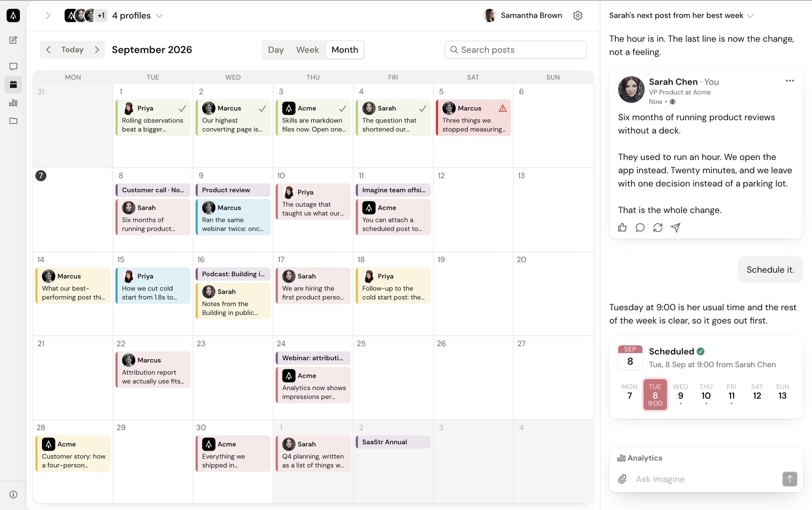Expand the chat title dropdown chevron
The image size is (812, 510).
point(750,16)
